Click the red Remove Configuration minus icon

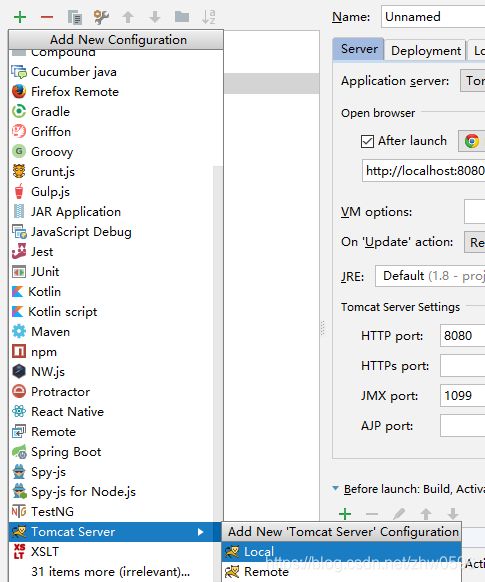pyautogui.click(x=47, y=17)
